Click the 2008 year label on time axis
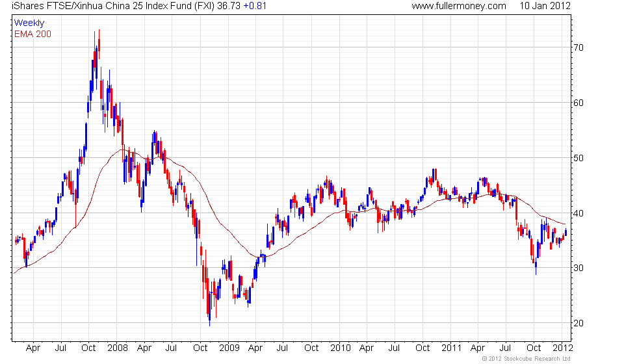The image size is (624, 364). click(x=118, y=348)
